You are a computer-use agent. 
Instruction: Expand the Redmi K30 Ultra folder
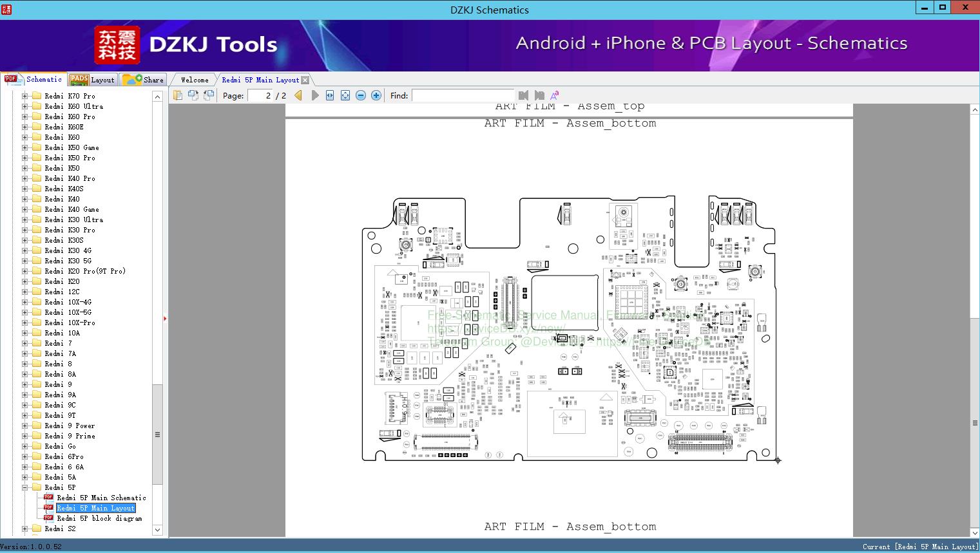24,220
